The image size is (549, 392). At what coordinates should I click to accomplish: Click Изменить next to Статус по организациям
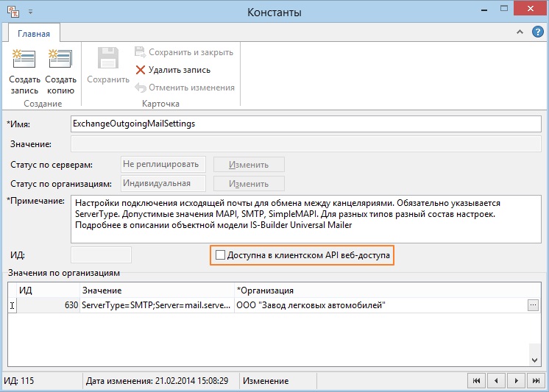pos(249,184)
